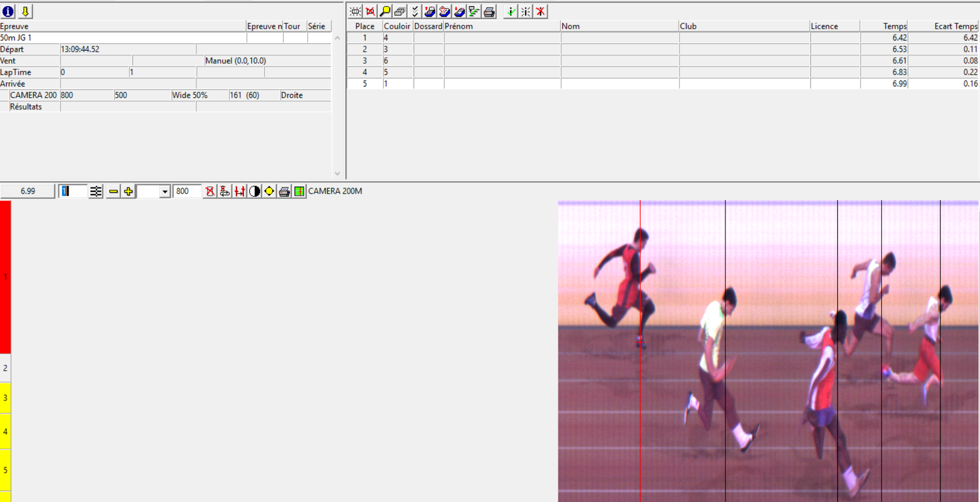Click the red-crossed image delete icon
Screen dimensions: 980x502
[210, 191]
